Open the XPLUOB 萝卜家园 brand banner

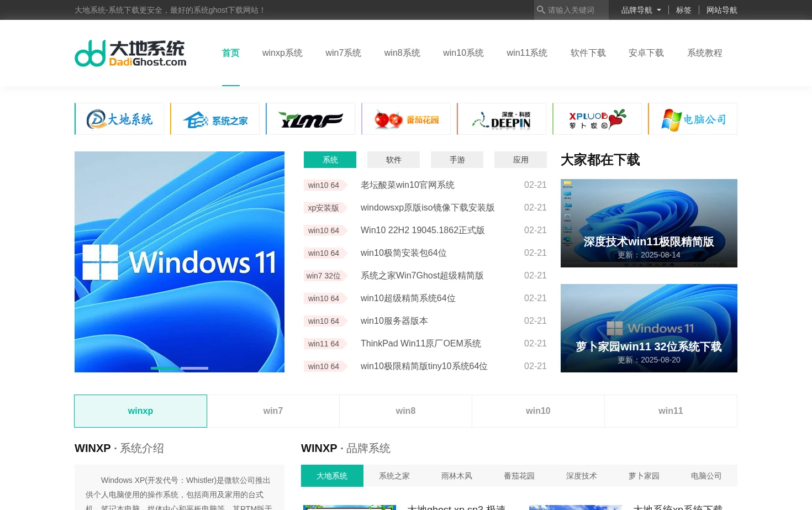(597, 119)
